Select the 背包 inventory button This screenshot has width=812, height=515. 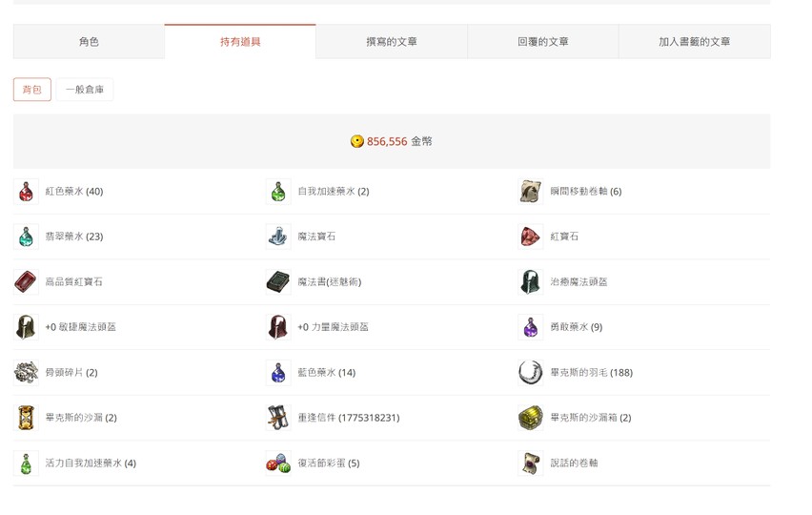32,90
